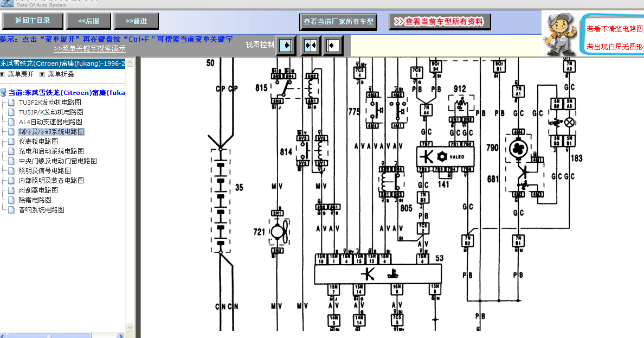644x338 pixels.
Task: Open 除霜电路图
Action: coord(35,200)
